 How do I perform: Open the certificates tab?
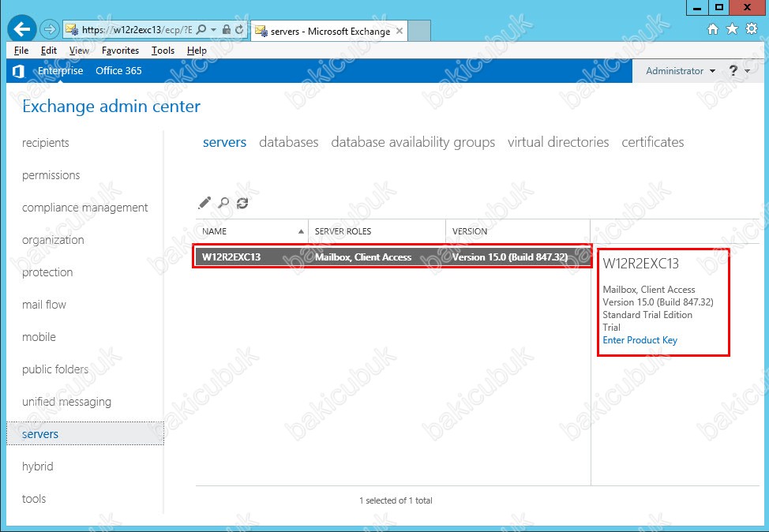click(652, 142)
